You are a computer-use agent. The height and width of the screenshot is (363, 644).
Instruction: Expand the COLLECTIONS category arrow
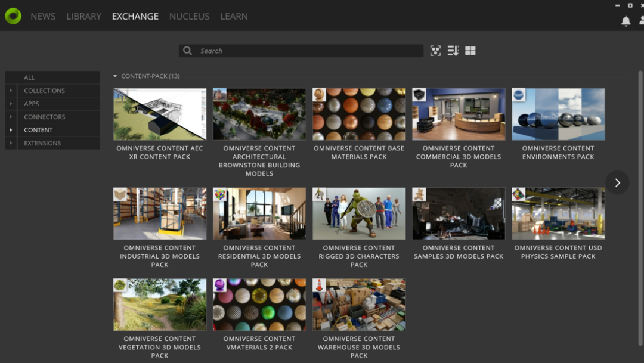[11, 91]
